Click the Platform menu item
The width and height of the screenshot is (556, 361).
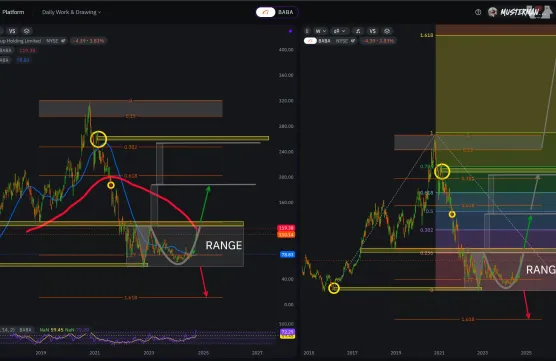(13, 12)
